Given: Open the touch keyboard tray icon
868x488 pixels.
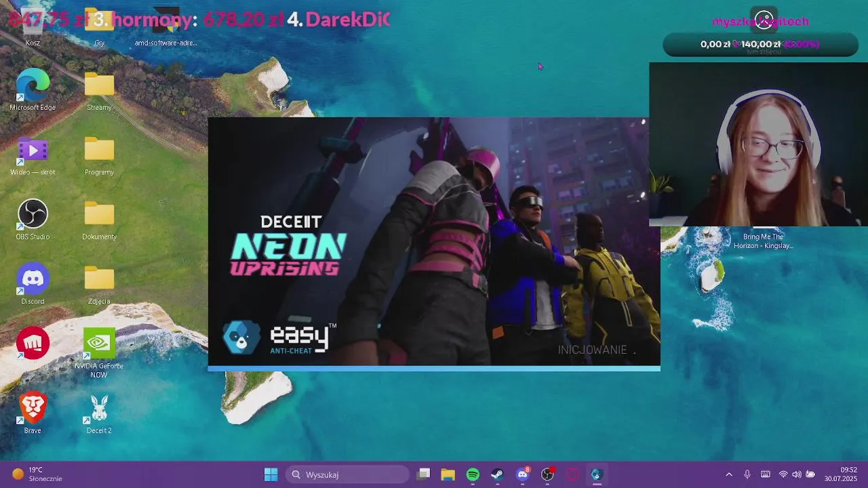Looking at the screenshot, I should coord(766,474).
